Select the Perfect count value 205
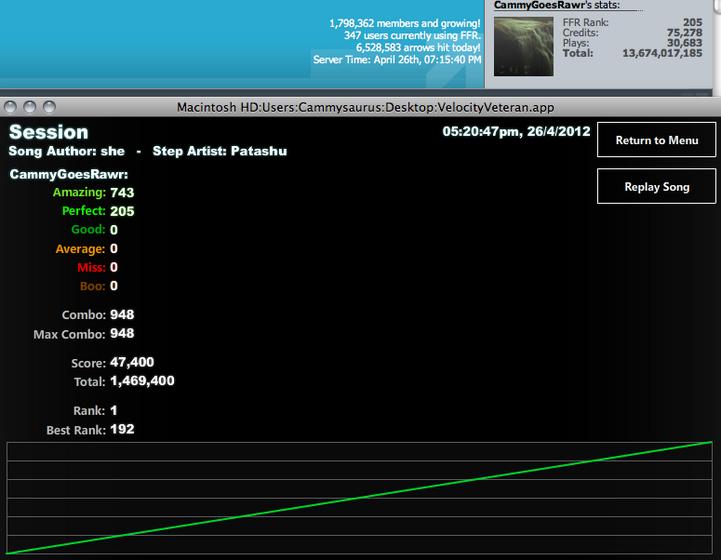The image size is (721, 560). [x=122, y=211]
